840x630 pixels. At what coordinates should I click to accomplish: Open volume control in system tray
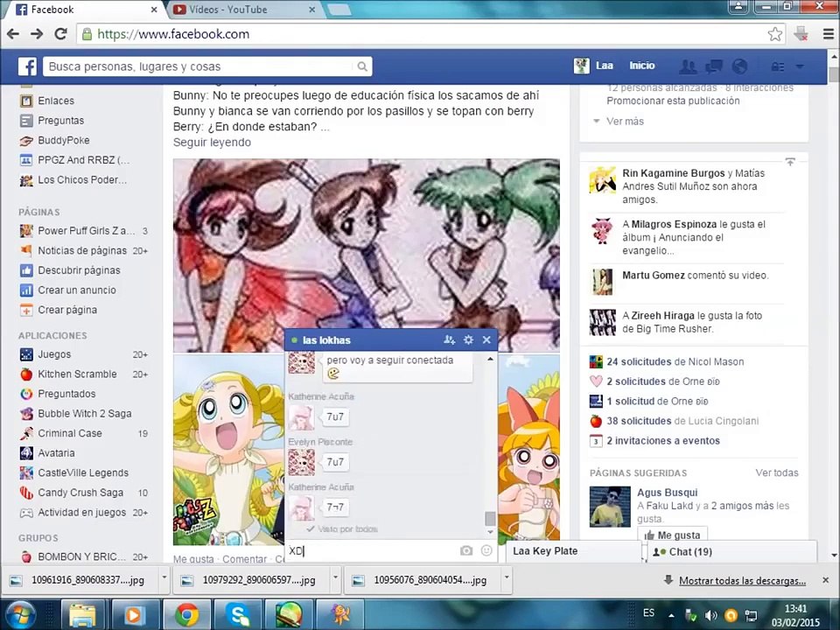click(710, 615)
